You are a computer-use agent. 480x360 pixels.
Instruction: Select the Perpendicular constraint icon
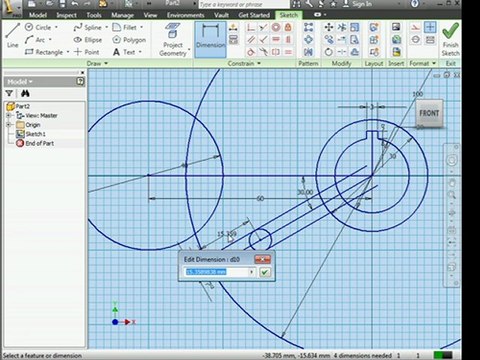coord(263,40)
